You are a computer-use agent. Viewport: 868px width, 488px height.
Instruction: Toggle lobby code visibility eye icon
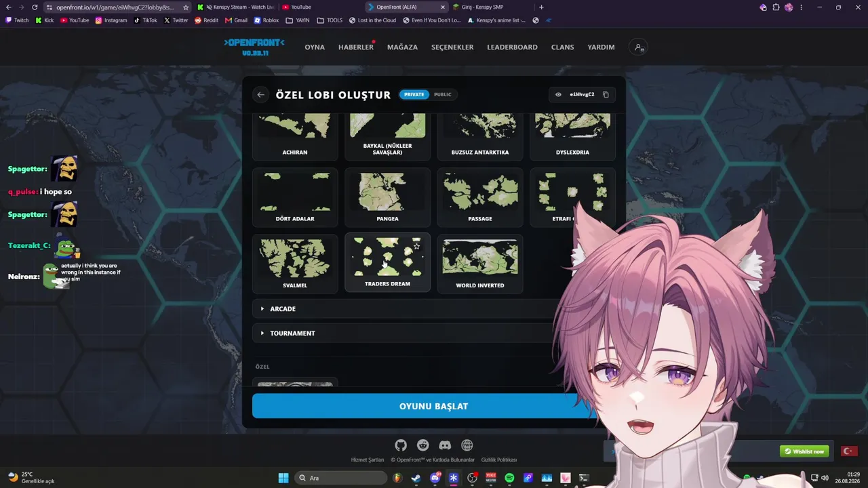558,95
